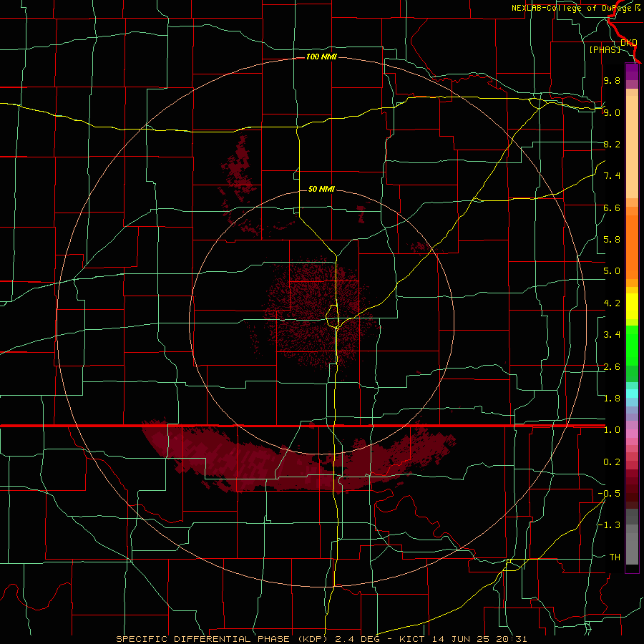
Task: Click the pink color bar segment near 1.0
Action: 632,434
